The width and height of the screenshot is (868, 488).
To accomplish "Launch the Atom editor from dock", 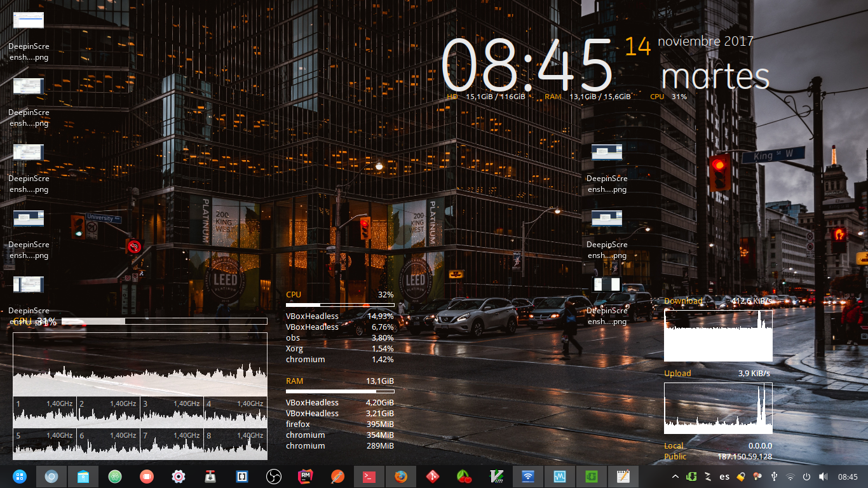I will pyautogui.click(x=115, y=477).
